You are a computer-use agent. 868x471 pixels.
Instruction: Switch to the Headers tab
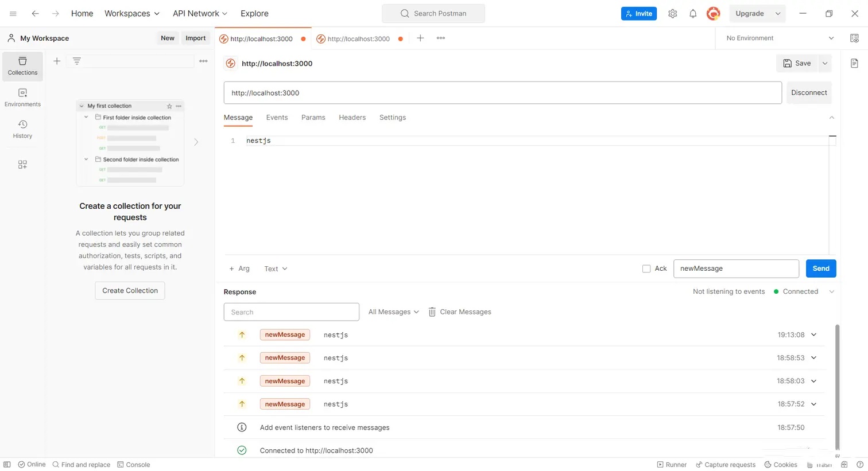pos(352,118)
